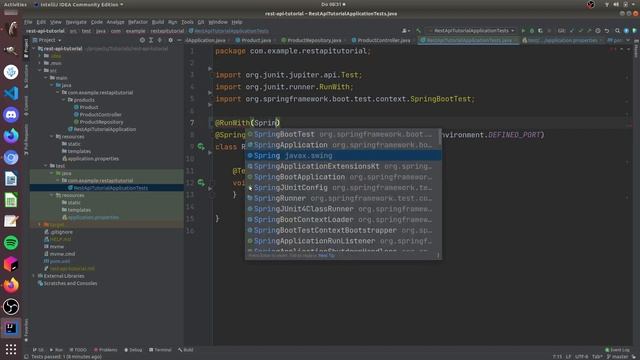Run the RestApiTutorialApplicationTests configuration

[523, 31]
